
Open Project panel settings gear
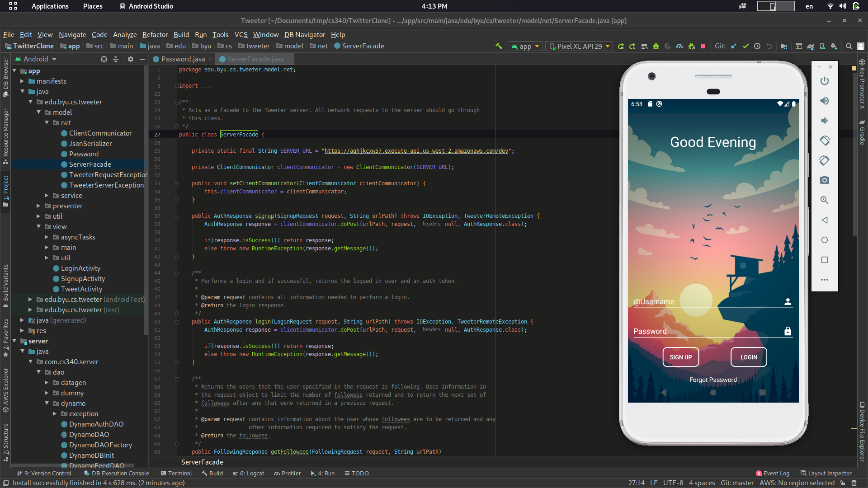[131, 59]
